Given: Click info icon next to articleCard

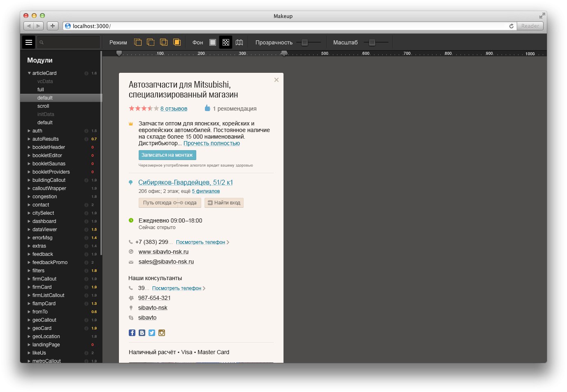Looking at the screenshot, I should coord(86,73).
